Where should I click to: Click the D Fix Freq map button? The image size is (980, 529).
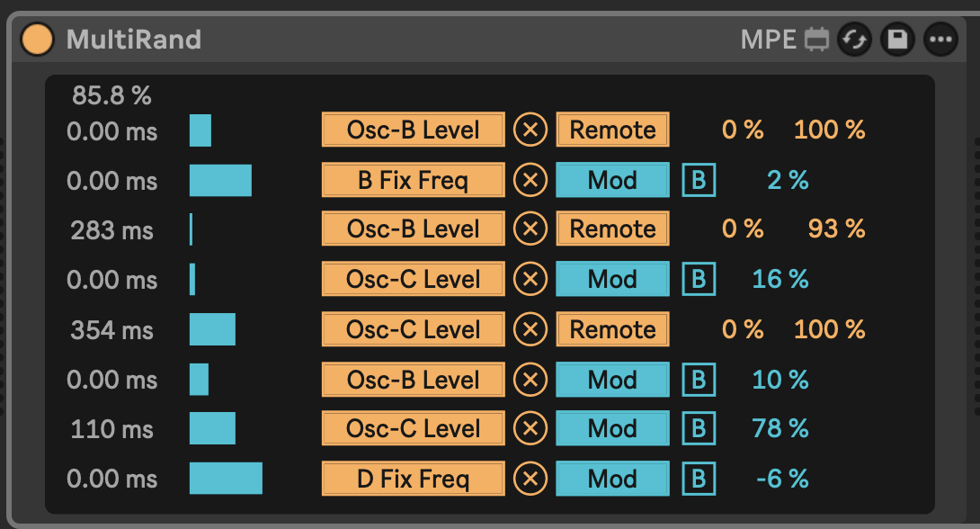pyautogui.click(x=414, y=479)
